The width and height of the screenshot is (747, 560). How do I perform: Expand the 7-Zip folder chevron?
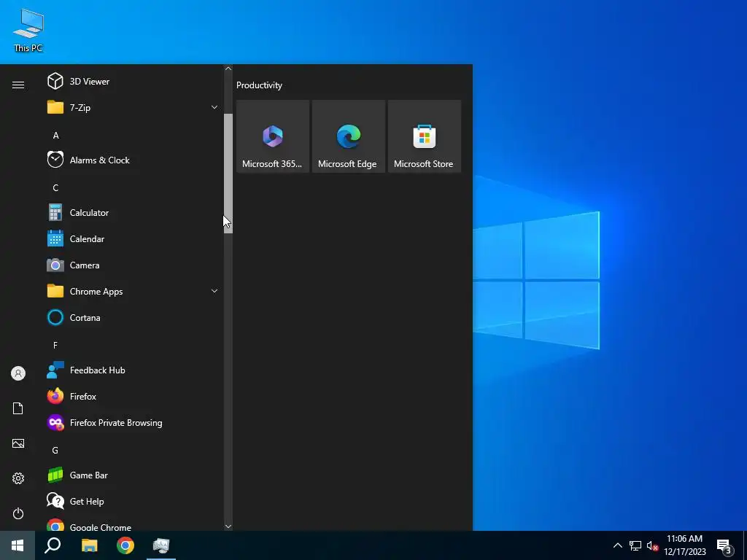coord(214,108)
